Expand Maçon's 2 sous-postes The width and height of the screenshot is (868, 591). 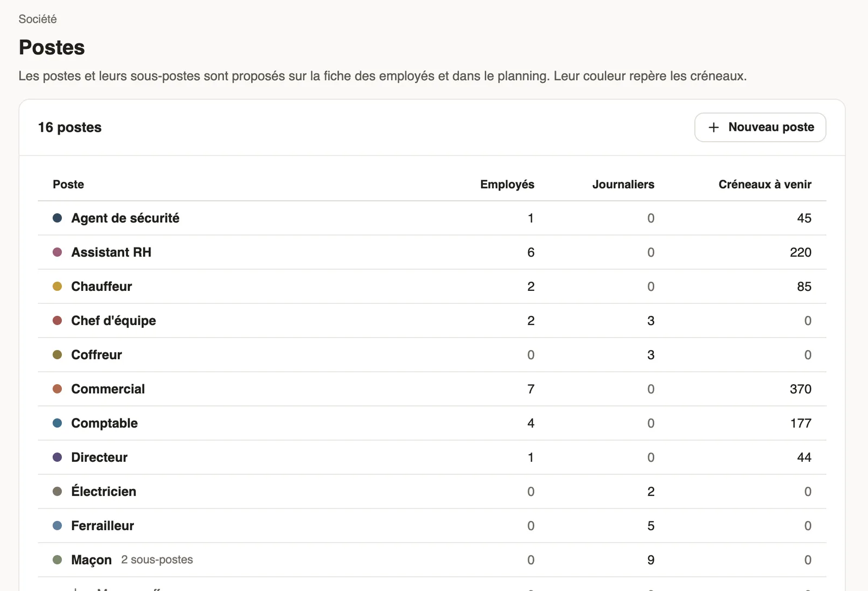[x=157, y=560]
